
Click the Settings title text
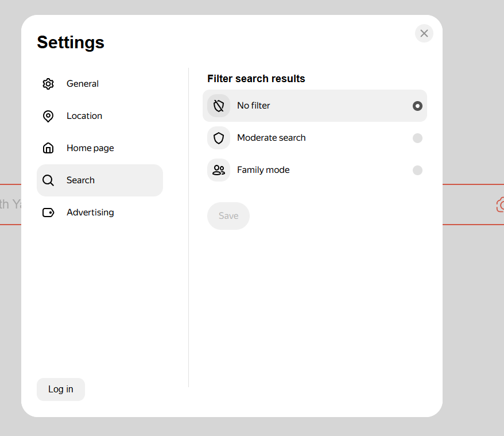(71, 42)
